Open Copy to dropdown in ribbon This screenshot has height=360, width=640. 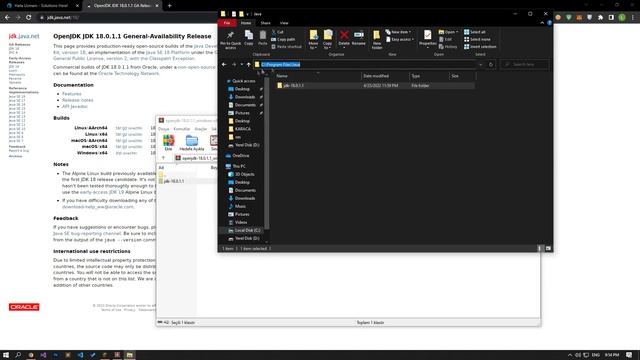(x=327, y=40)
